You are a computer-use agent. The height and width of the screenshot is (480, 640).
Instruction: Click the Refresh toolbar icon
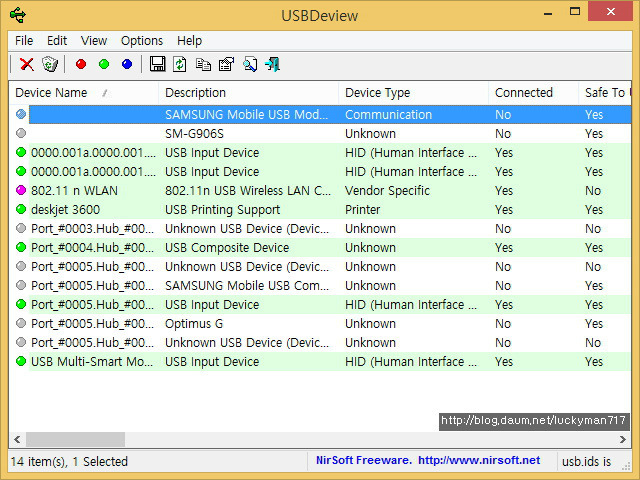pyautogui.click(x=180, y=64)
